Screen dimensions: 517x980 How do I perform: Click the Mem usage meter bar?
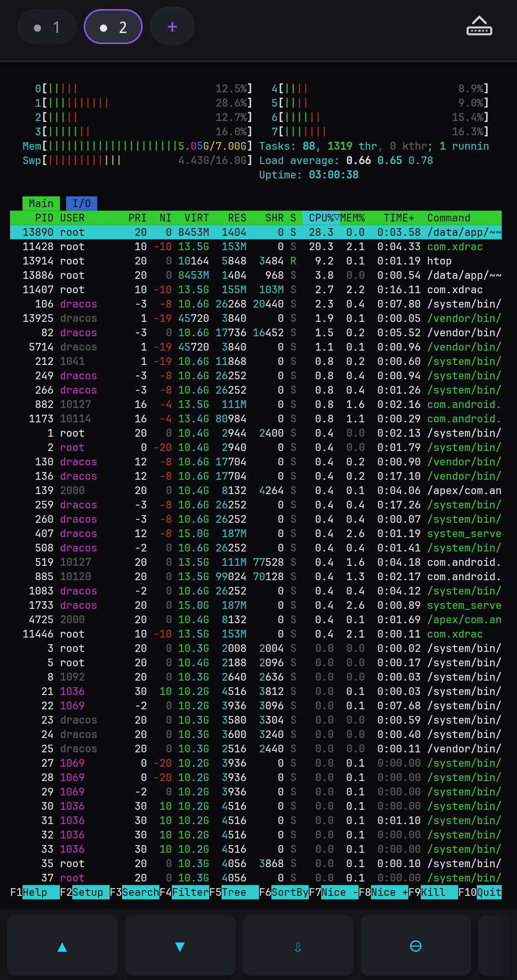[x=137, y=146]
